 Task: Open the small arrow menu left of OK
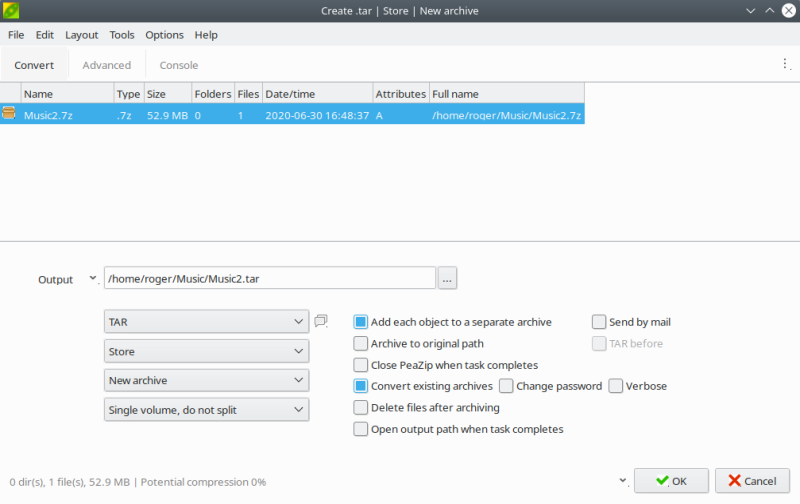(x=624, y=480)
